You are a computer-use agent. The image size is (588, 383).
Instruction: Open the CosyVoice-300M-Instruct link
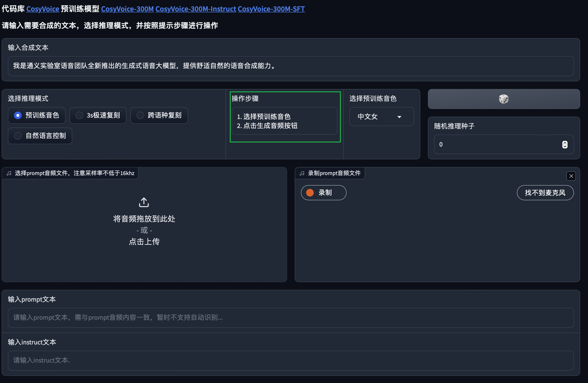[x=196, y=9]
